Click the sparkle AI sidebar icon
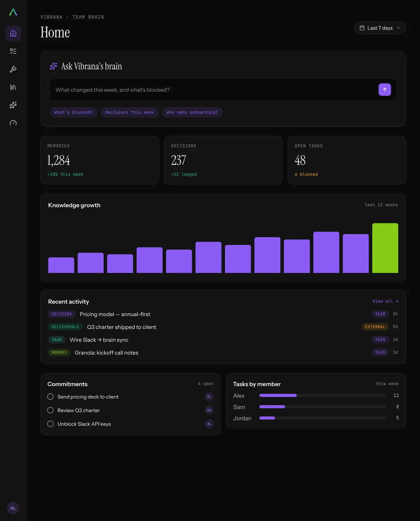This screenshot has width=420, height=521. pos(13,105)
